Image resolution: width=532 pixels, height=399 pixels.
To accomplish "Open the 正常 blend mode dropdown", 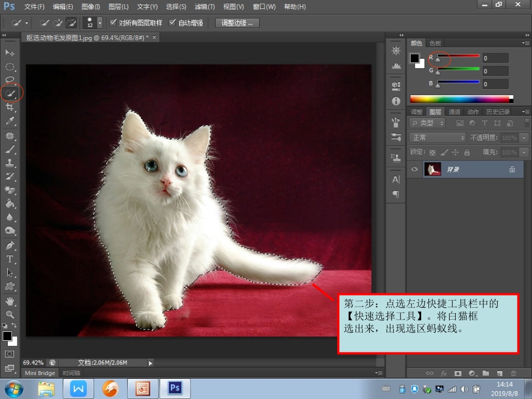I will point(437,138).
